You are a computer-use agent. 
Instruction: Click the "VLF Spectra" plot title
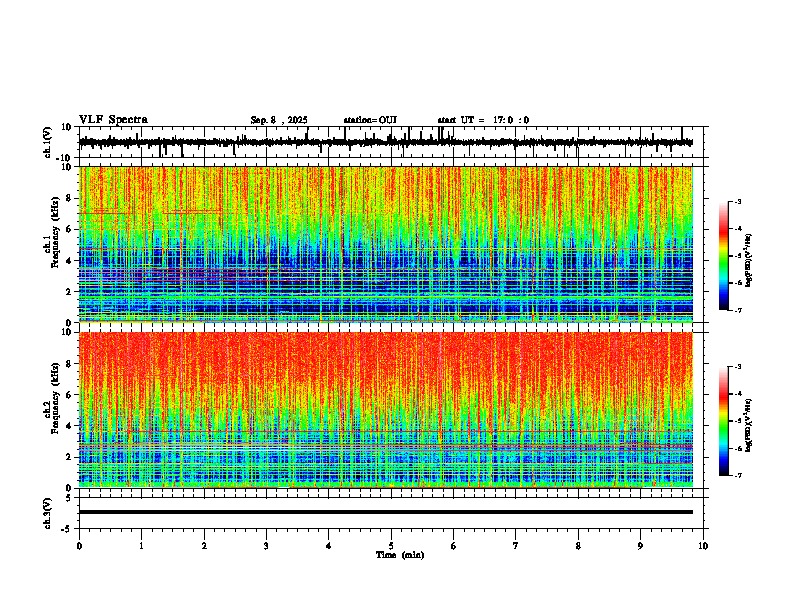[x=113, y=120]
